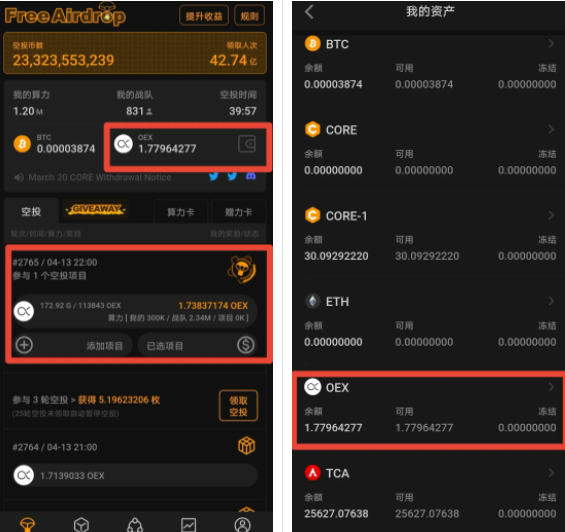This screenshot has height=532, width=565.
Task: Click the 提升收益 button
Action: (x=204, y=16)
